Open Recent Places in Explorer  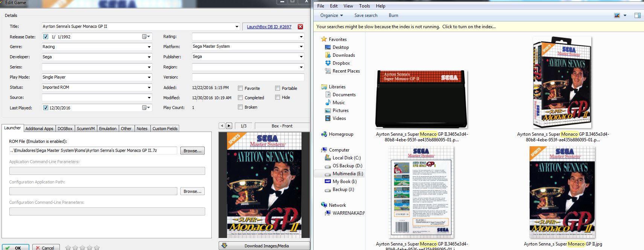[x=346, y=71]
